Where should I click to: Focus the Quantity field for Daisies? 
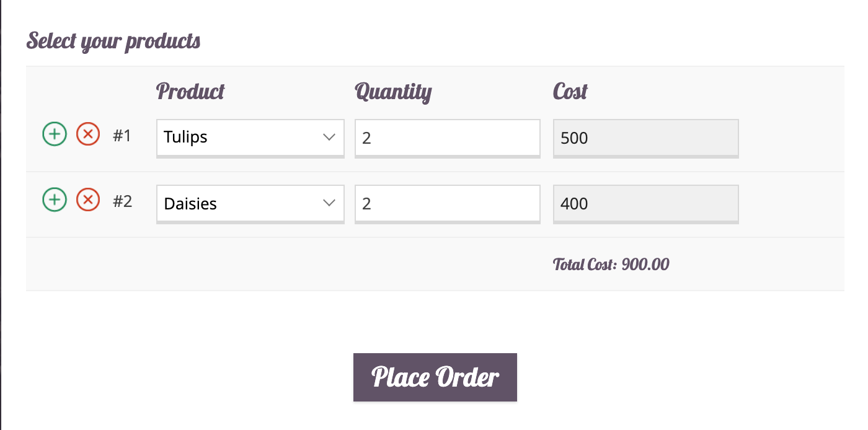point(447,203)
